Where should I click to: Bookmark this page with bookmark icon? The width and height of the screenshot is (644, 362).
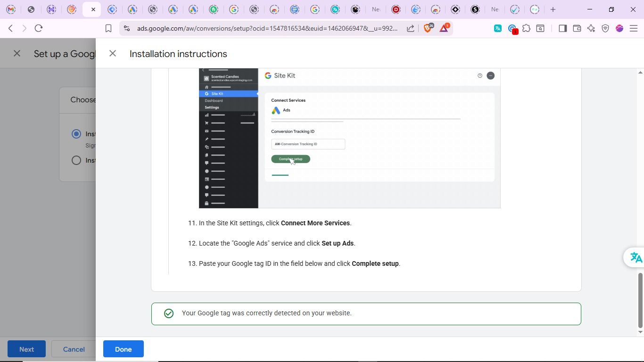coord(108,29)
